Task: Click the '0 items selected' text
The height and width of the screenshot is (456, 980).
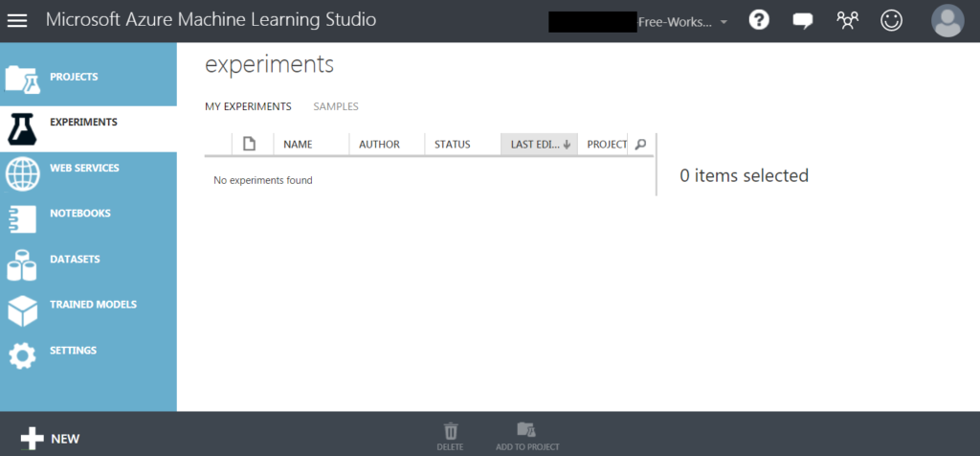Action: tap(744, 175)
